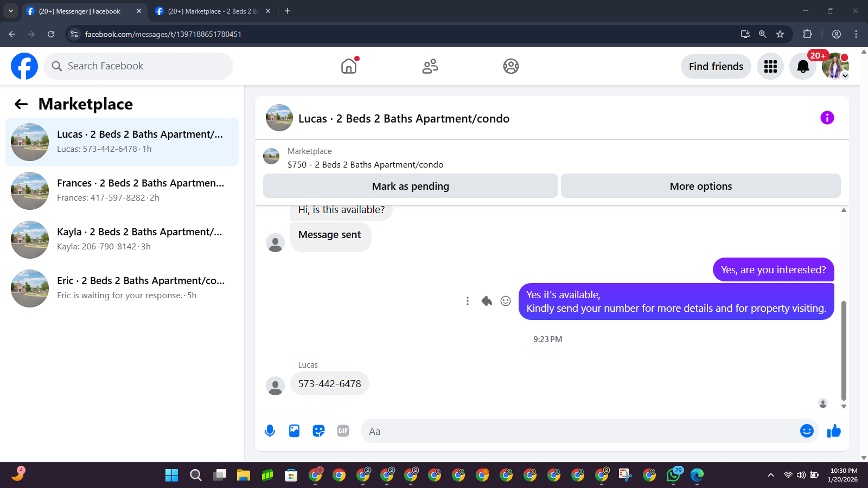Choose a GIF to send
This screenshot has width=868, height=488.
pos(343,431)
